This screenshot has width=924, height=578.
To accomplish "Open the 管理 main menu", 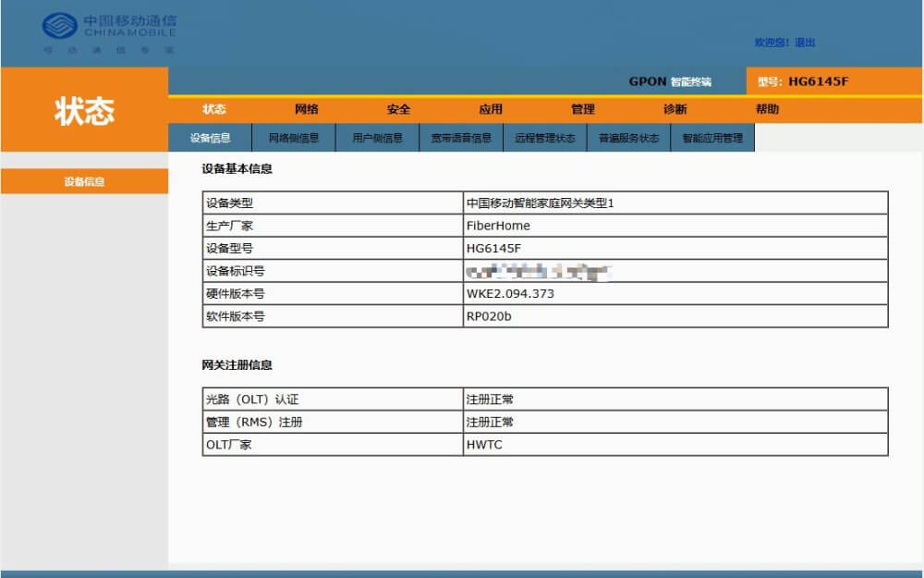I will (x=583, y=109).
